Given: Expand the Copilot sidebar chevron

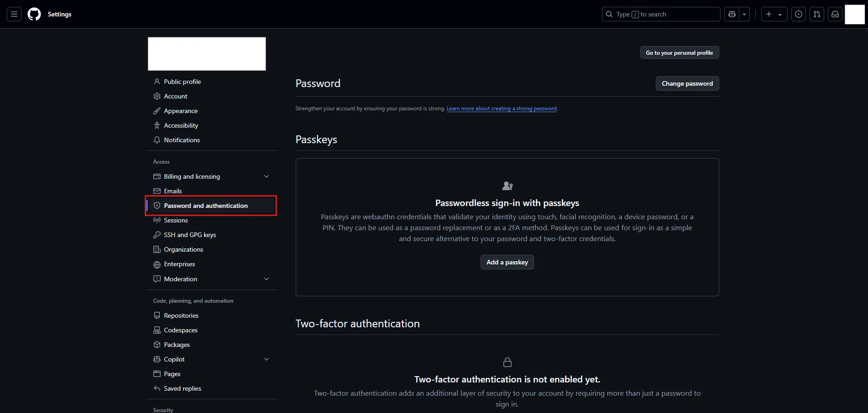Looking at the screenshot, I should pos(267,359).
